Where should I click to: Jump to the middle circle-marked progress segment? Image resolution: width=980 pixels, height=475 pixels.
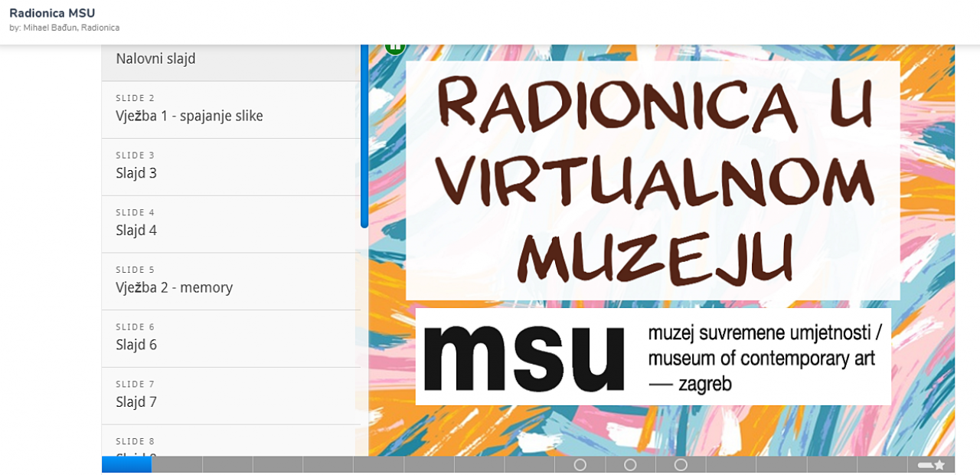630,464
